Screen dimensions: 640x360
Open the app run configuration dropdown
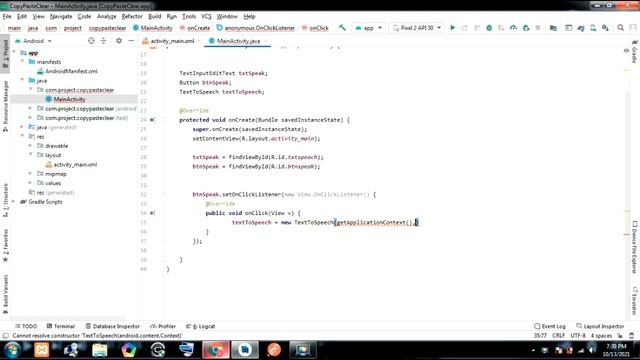(369, 28)
